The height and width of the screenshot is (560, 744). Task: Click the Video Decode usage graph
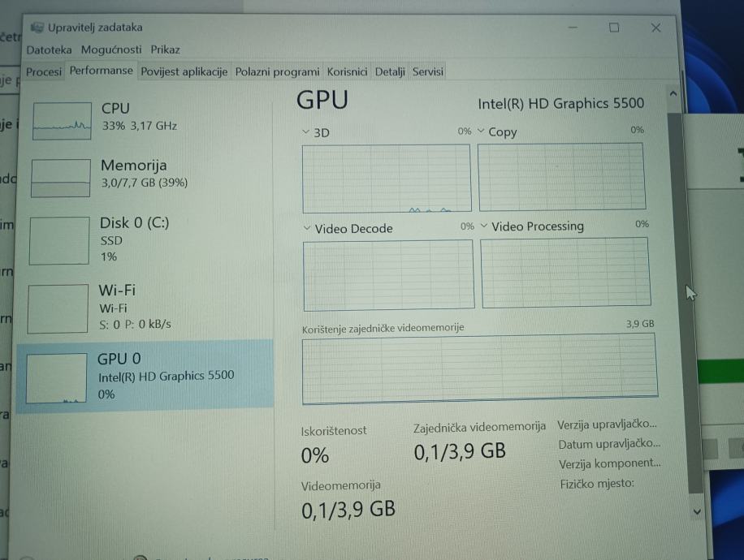388,275
